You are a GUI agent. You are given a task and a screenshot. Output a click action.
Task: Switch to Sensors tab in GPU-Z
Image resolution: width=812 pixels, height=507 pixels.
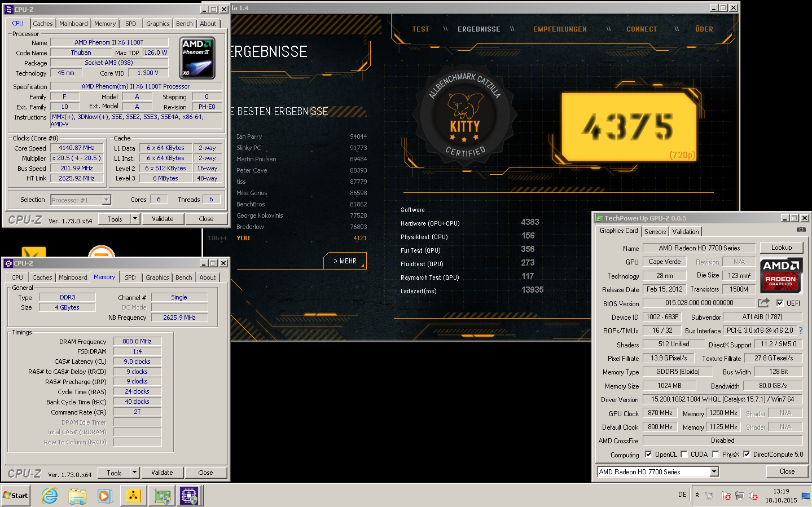click(655, 232)
